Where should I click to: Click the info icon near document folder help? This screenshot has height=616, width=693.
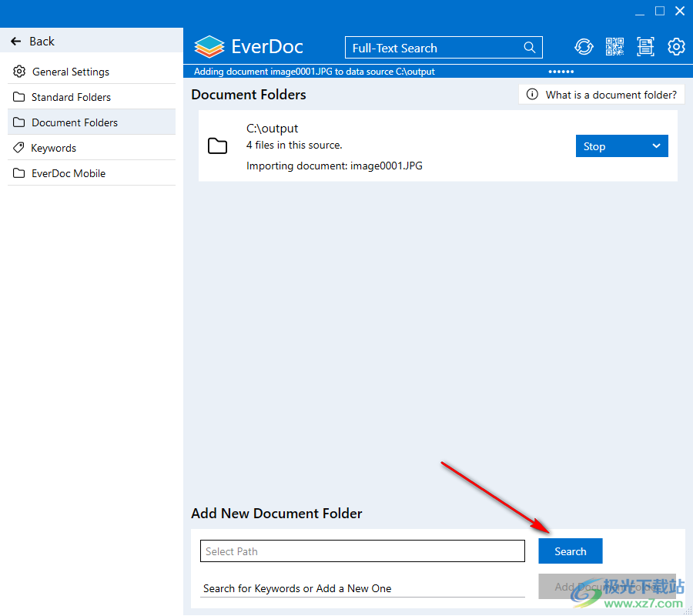[532, 94]
